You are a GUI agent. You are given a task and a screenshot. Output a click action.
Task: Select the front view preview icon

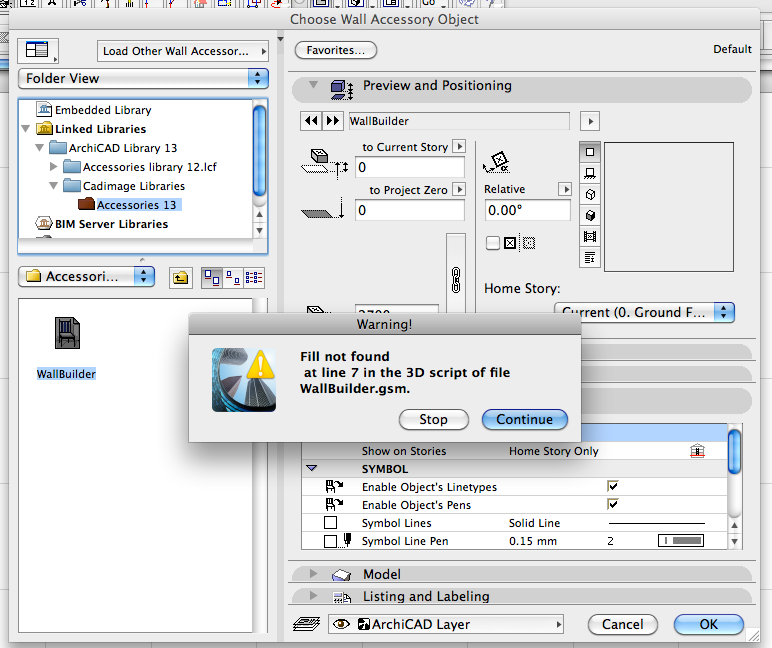tap(590, 173)
